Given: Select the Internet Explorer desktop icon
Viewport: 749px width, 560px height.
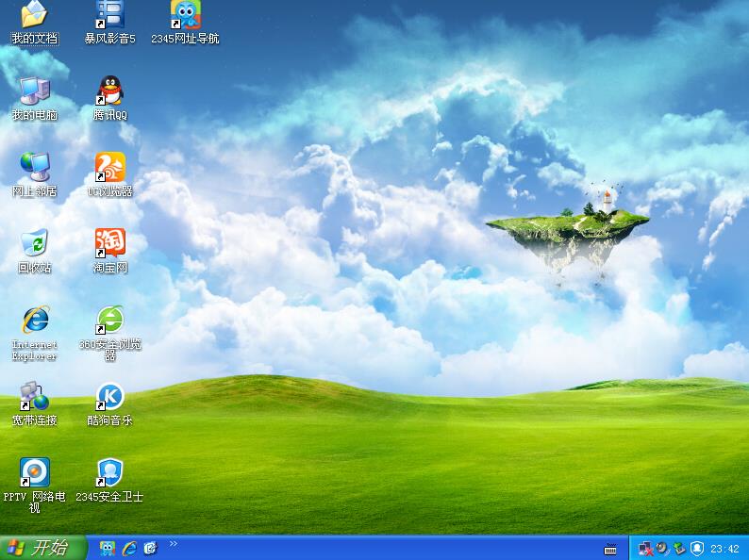Looking at the screenshot, I should point(34,321).
